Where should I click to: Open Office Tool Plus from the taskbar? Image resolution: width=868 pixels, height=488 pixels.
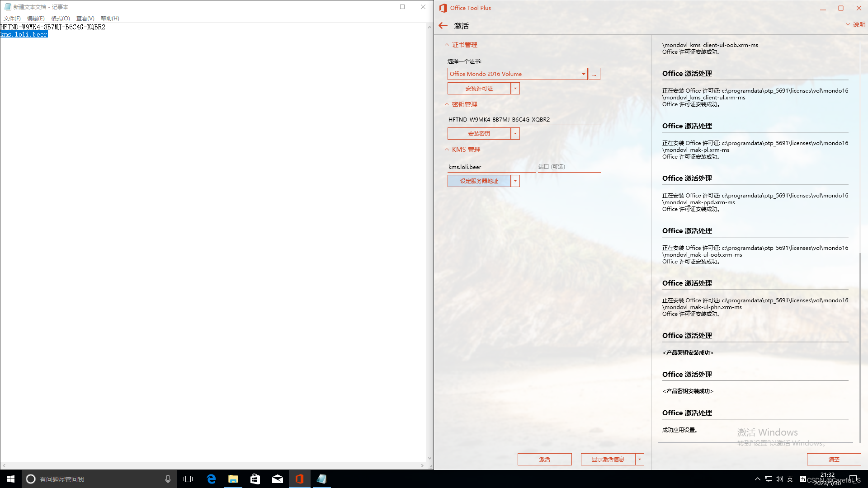tap(299, 479)
